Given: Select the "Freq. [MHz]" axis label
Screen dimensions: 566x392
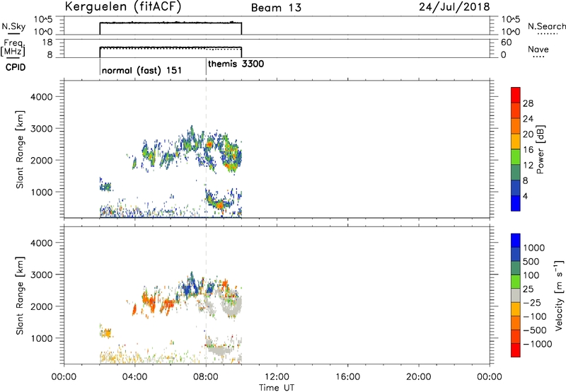Looking at the screenshot, I should (13, 47).
